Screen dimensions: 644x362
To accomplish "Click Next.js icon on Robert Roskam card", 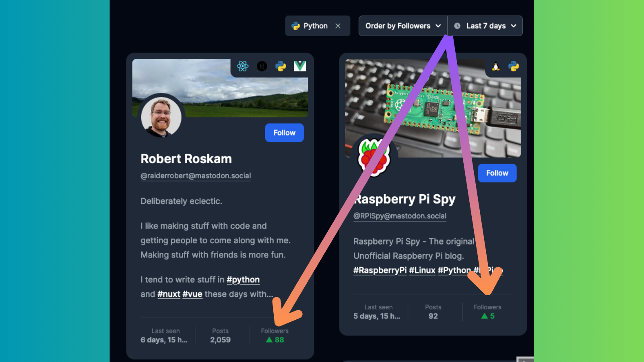I will tap(262, 66).
